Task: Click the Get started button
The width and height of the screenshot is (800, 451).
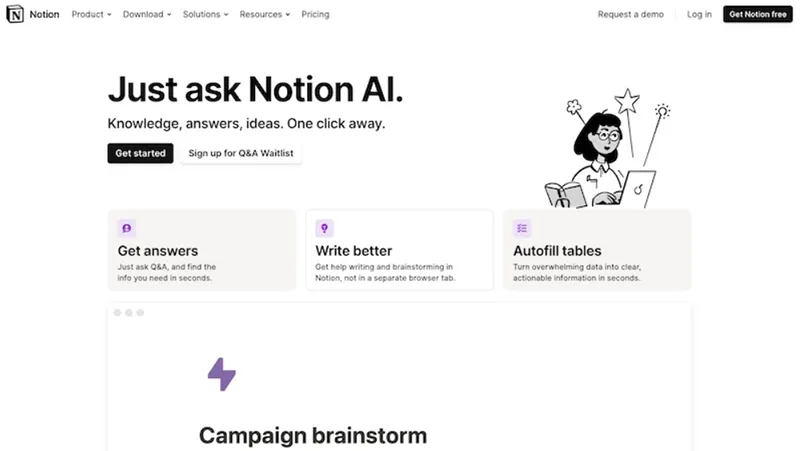Action: click(140, 153)
